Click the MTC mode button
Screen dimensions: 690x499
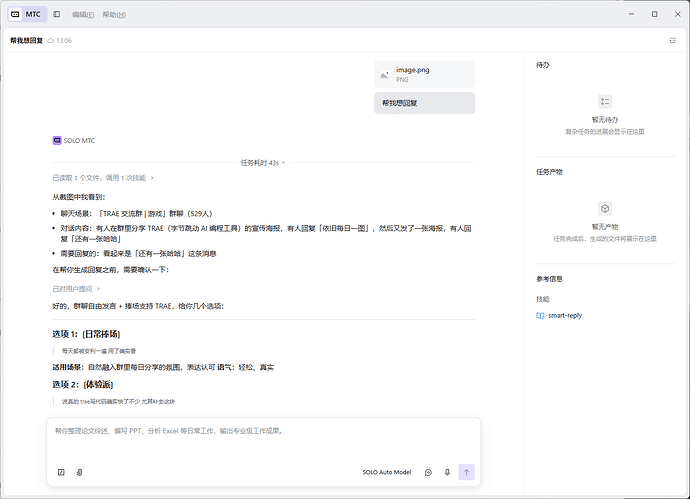[27, 14]
